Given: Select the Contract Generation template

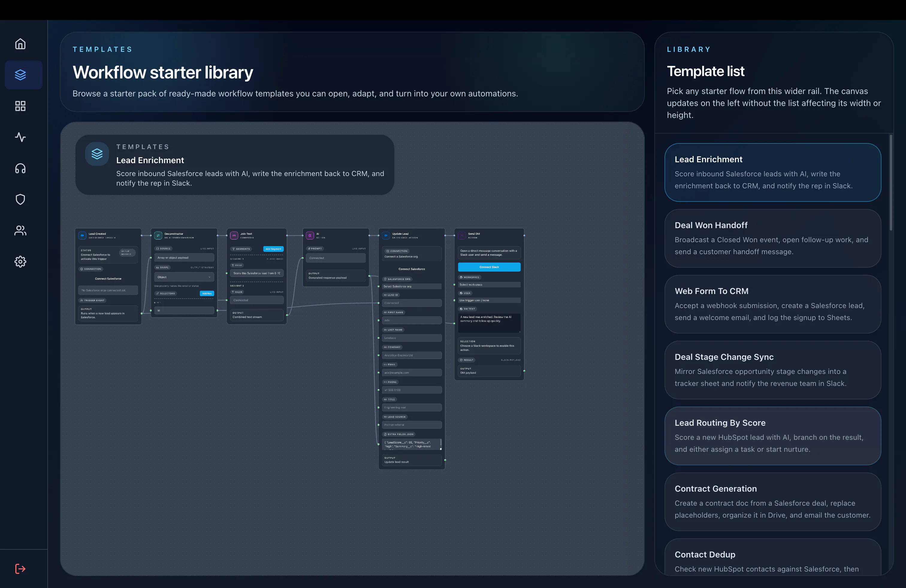Looking at the screenshot, I should 772,502.
